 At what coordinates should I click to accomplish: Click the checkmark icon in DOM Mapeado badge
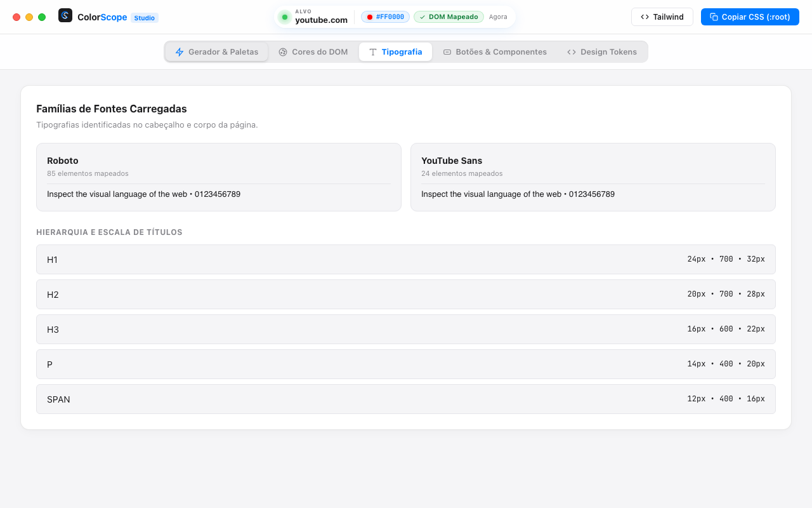click(x=422, y=17)
